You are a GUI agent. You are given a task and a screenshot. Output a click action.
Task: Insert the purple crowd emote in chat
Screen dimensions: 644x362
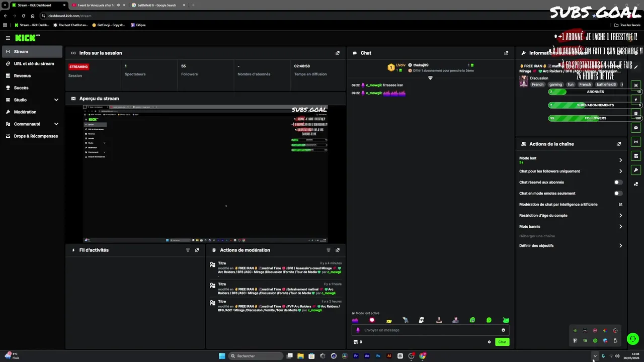click(355, 320)
